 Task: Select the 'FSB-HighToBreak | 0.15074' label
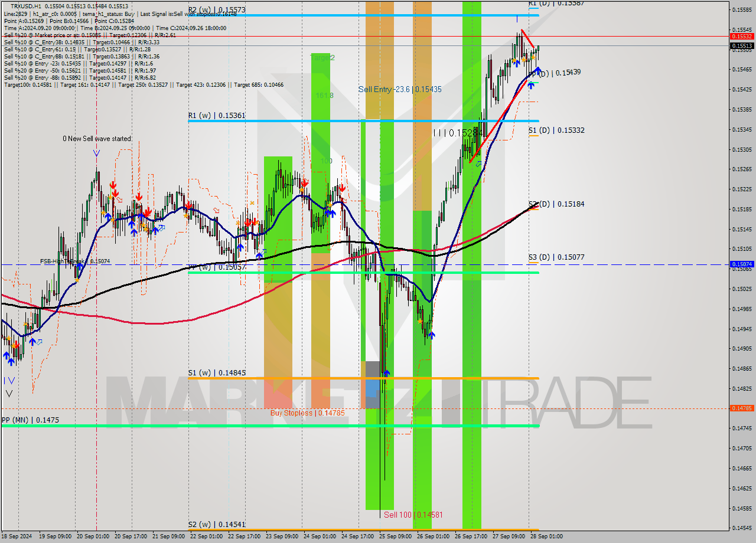point(75,261)
